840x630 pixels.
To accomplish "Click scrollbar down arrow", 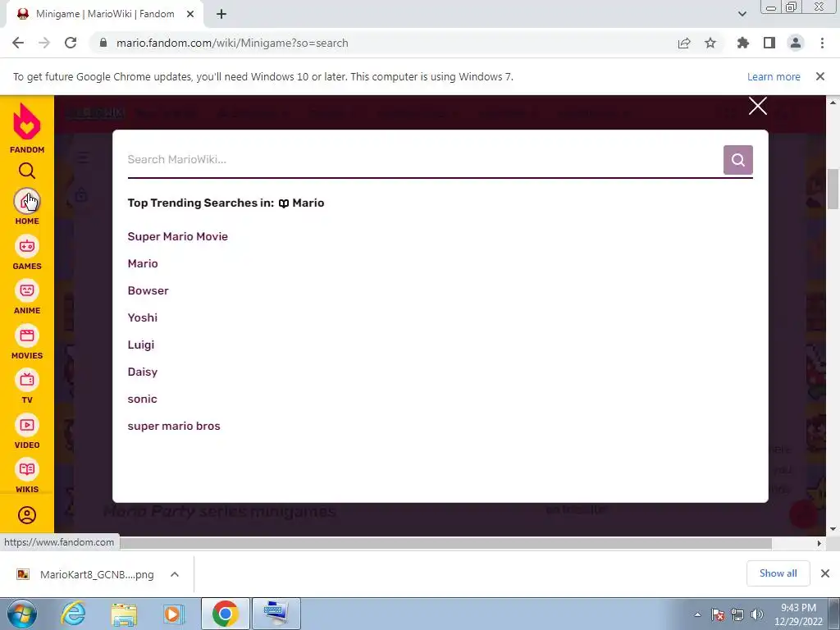I will pyautogui.click(x=833, y=529).
